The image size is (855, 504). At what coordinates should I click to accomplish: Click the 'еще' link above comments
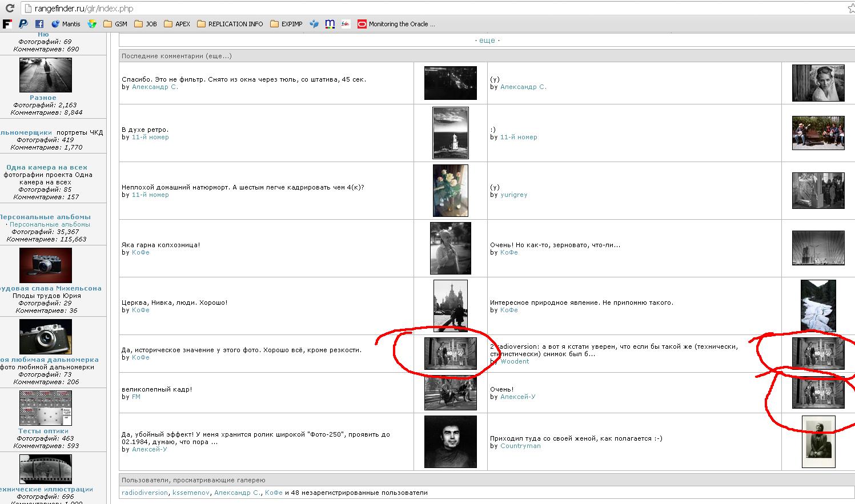pos(487,41)
